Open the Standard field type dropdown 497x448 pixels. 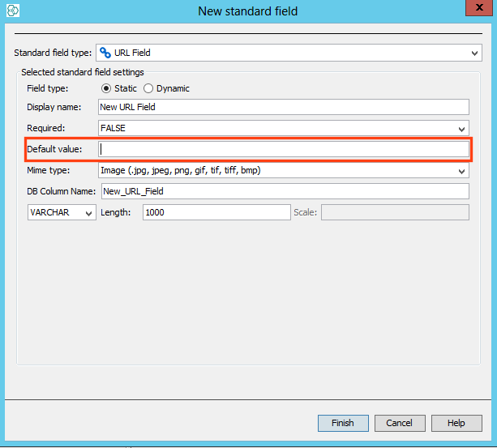coord(475,53)
